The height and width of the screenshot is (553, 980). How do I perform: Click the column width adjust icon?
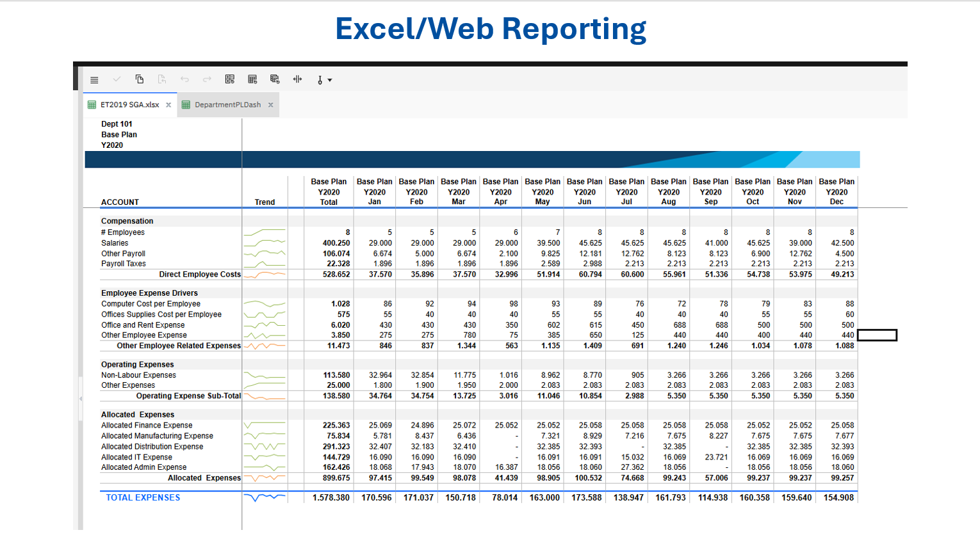coord(297,79)
